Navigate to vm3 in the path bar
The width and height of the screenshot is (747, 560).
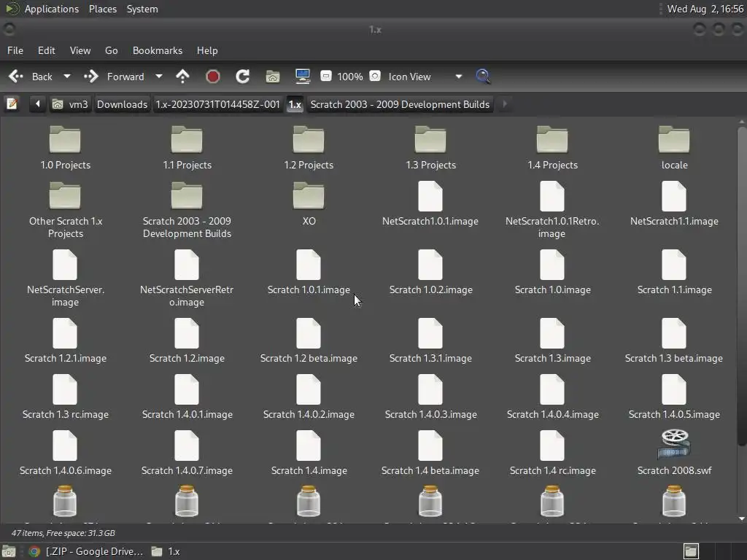[71, 104]
